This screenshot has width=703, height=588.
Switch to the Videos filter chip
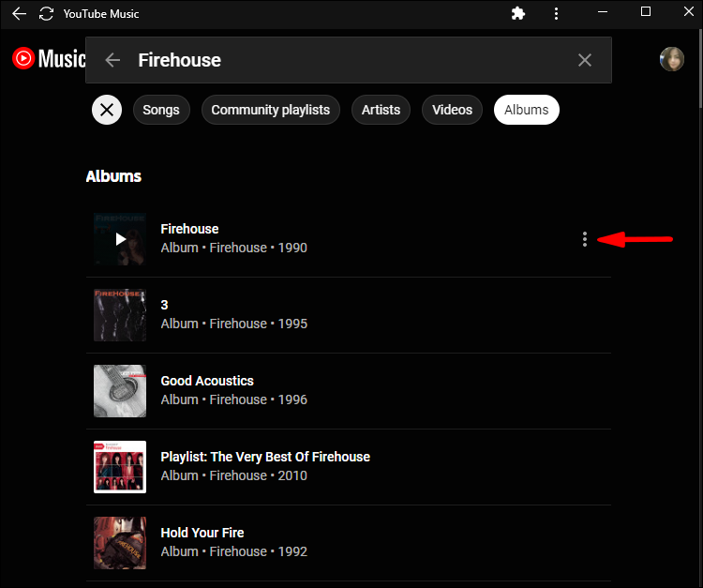pyautogui.click(x=452, y=110)
